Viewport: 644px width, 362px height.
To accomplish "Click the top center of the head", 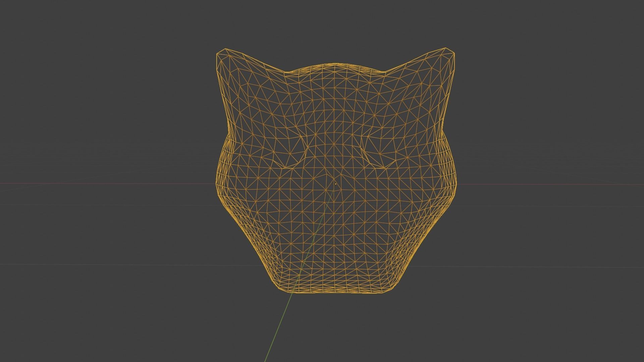I will click(x=335, y=64).
